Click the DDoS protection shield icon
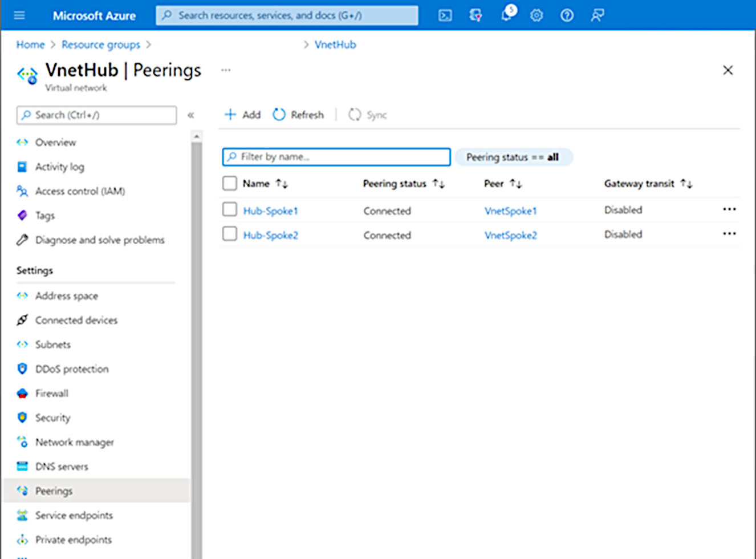This screenshot has width=756, height=559. (22, 368)
